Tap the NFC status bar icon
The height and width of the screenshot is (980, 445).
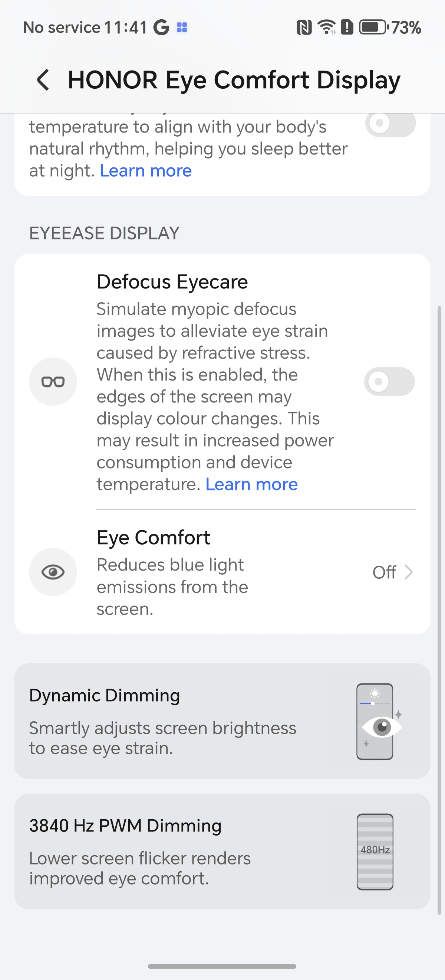click(304, 27)
